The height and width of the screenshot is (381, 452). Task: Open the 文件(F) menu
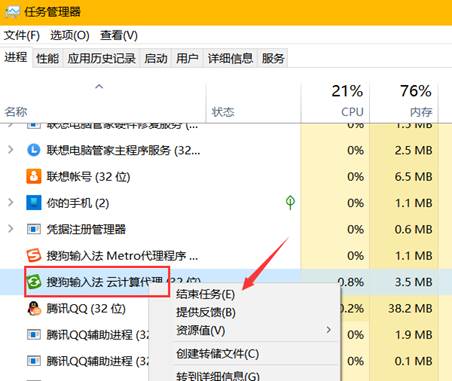(x=22, y=35)
